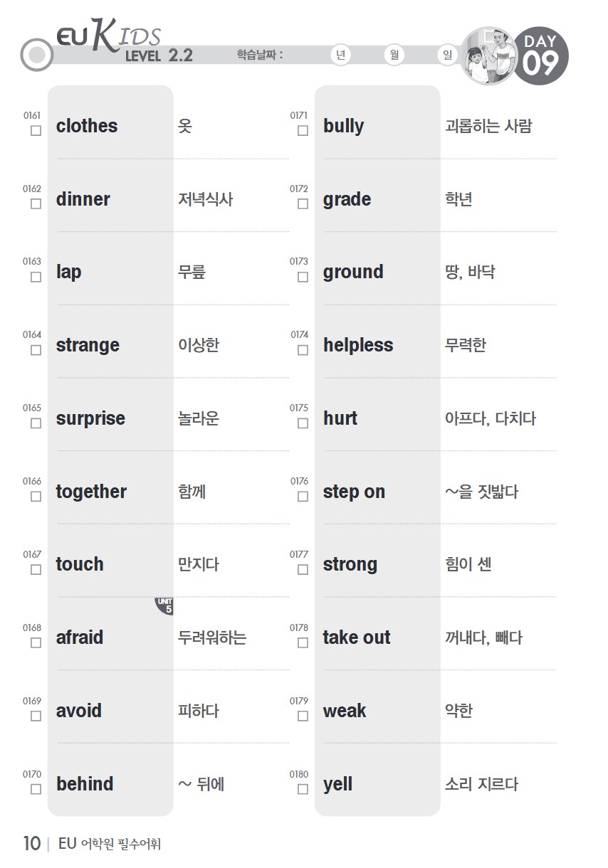Check the box for word 0161 clothes
Image resolution: width=608 pixels, height=868 pixels.
click(36, 131)
